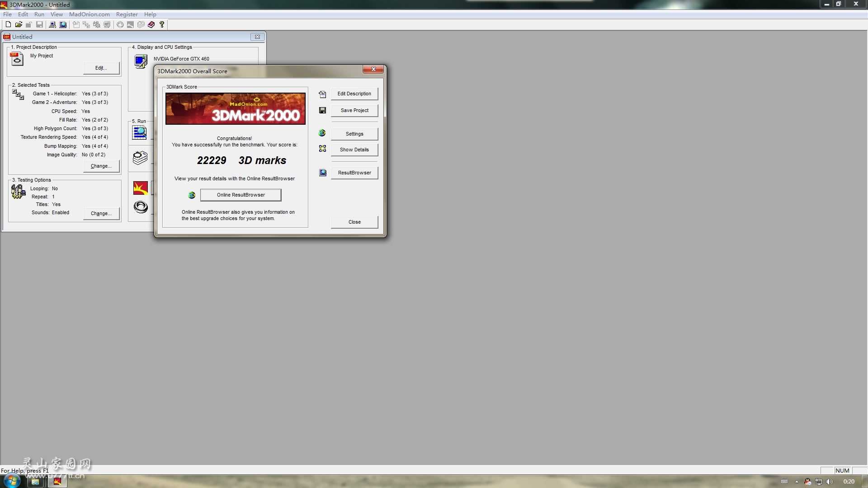Expand the Testing Options section
Screen dimensions: 868x488
pos(32,179)
